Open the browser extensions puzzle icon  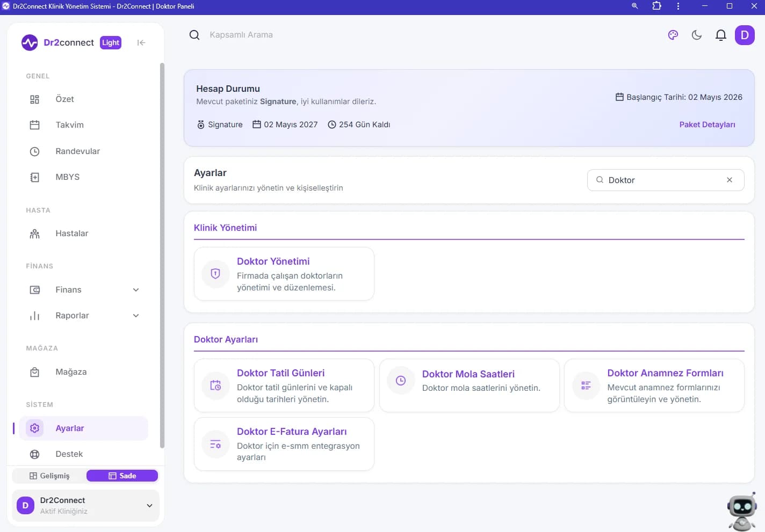(x=656, y=6)
